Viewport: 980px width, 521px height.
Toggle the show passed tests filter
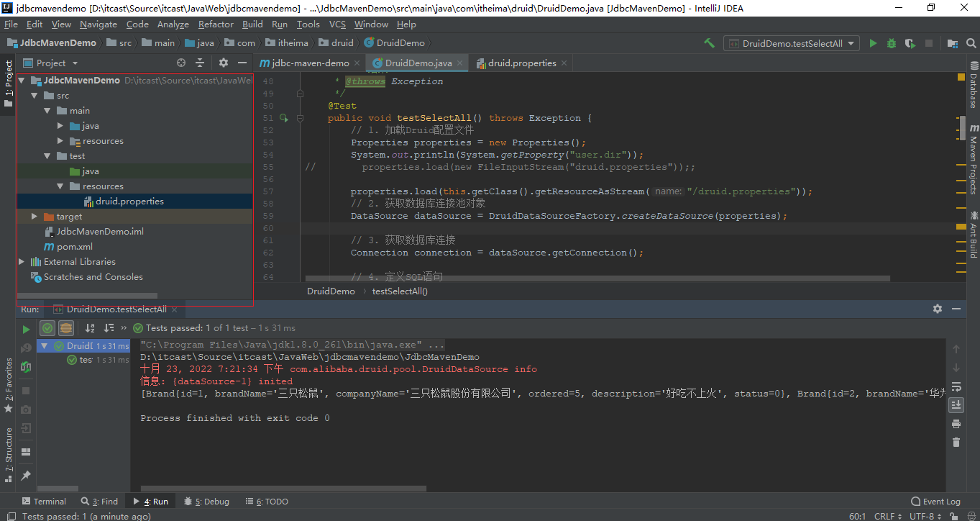pos(47,328)
